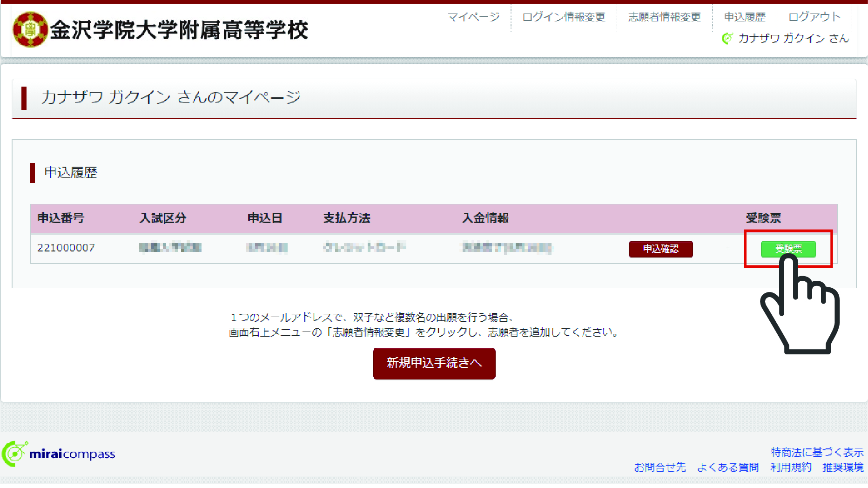This screenshot has width=868, height=488.
Task: Click the Kanazawa Gakuin school crest logo
Action: (30, 30)
